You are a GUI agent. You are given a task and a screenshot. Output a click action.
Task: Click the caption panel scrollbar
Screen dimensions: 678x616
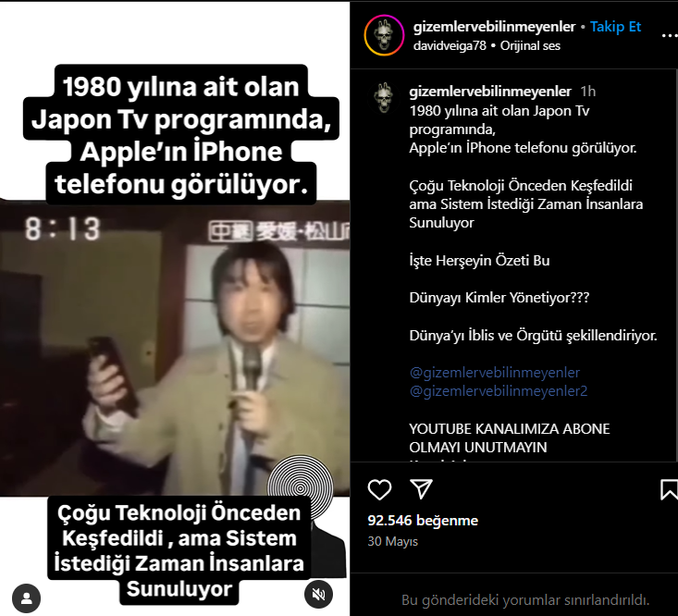pyautogui.click(x=676, y=265)
